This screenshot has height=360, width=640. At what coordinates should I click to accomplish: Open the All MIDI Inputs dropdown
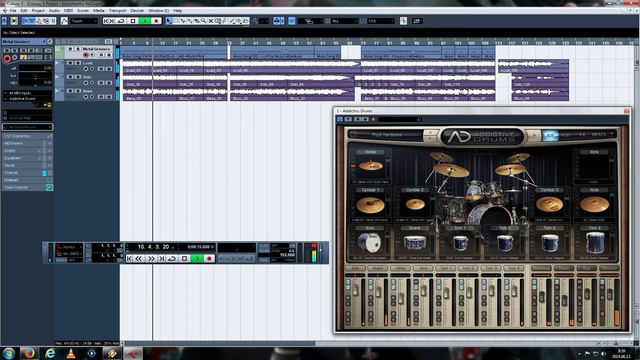pyautogui.click(x=27, y=93)
